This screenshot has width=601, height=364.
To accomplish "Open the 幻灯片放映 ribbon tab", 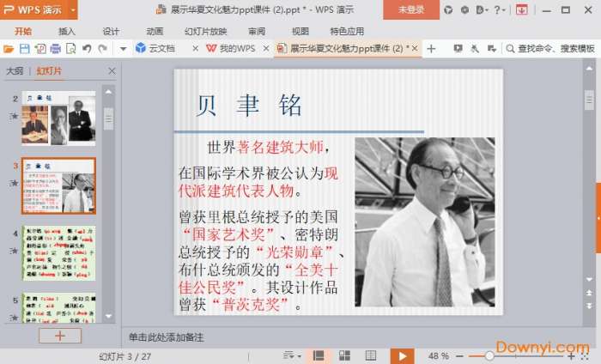I will (206, 31).
